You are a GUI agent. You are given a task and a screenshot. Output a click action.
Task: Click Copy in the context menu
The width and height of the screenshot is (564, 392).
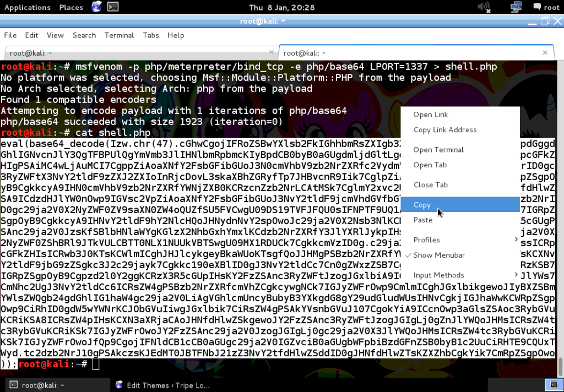[460, 205]
